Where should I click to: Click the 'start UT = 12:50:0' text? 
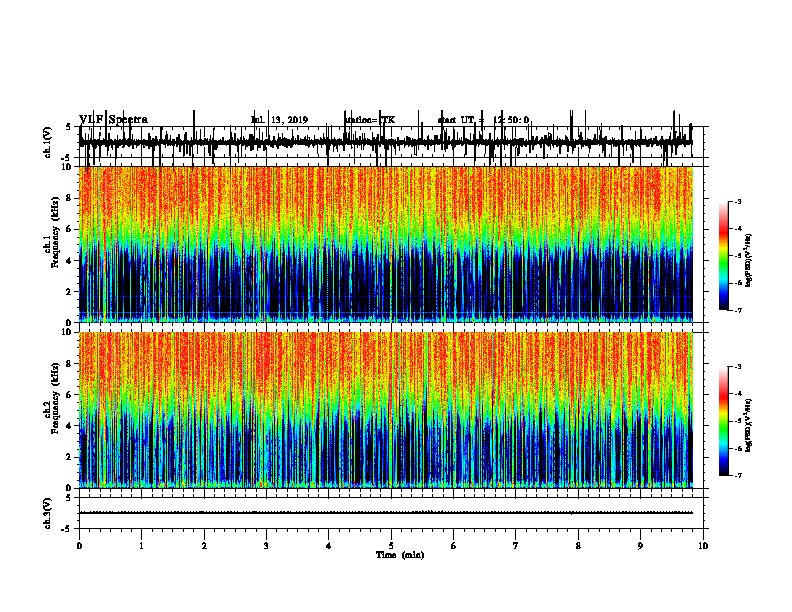click(483, 120)
